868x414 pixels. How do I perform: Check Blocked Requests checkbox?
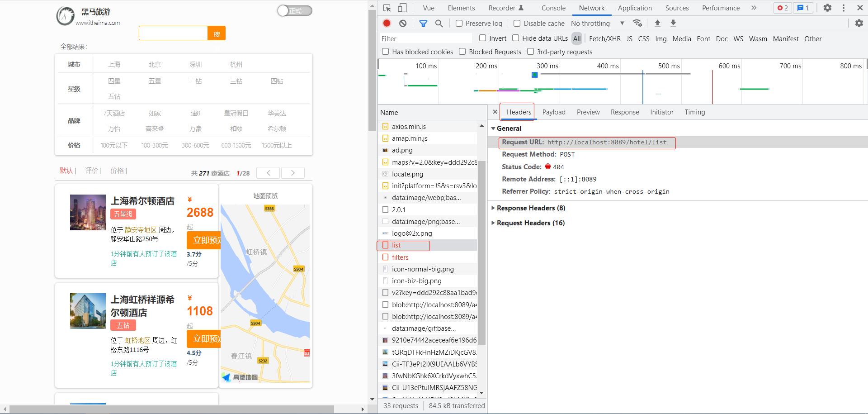coord(462,52)
